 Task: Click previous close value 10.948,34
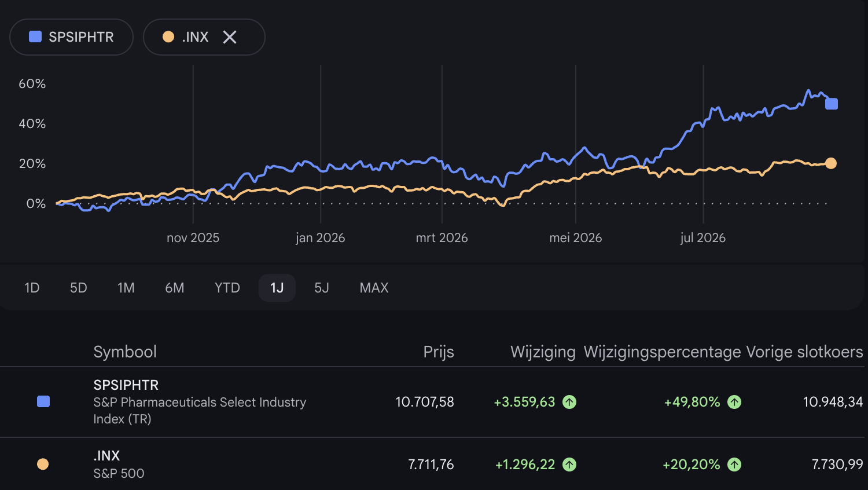coord(833,401)
